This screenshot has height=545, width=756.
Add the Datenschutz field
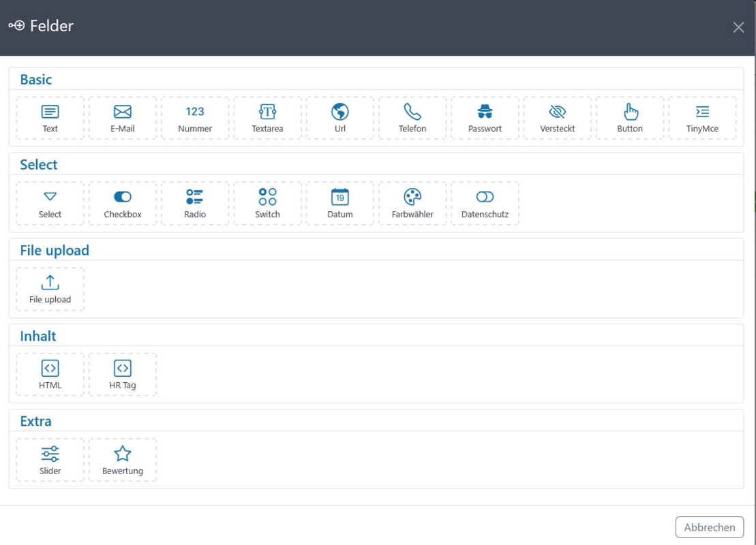[485, 203]
